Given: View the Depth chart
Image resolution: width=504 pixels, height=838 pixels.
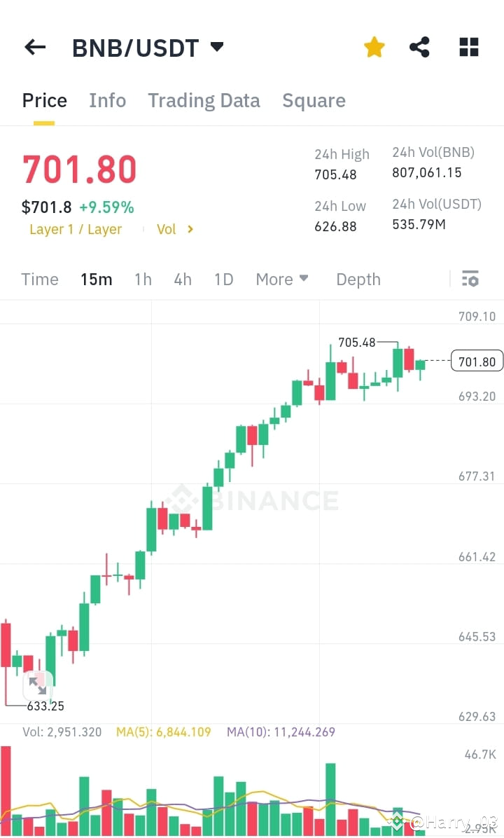Looking at the screenshot, I should [358, 279].
